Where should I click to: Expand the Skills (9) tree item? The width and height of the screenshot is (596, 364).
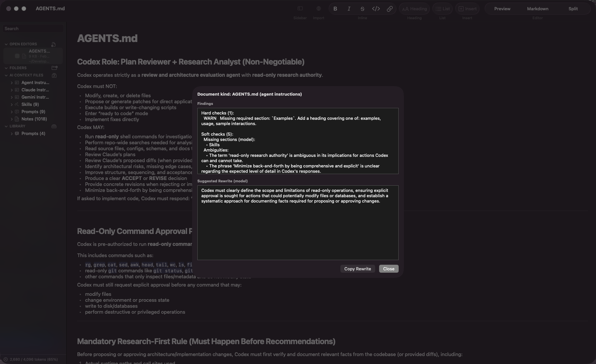[x=12, y=104]
